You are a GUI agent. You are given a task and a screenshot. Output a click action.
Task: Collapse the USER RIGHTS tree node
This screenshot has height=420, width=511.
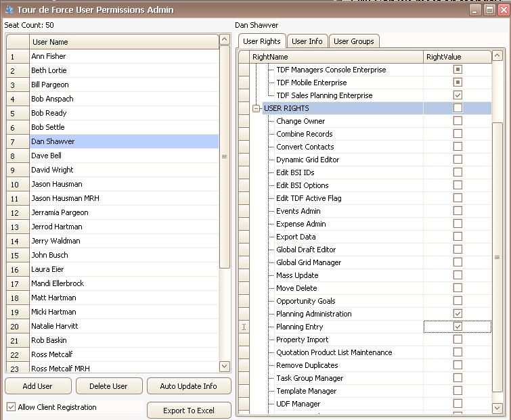[x=257, y=108]
